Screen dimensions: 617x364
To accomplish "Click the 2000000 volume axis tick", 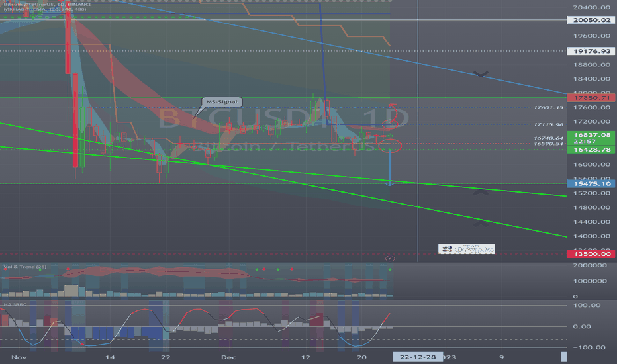I will [590, 265].
